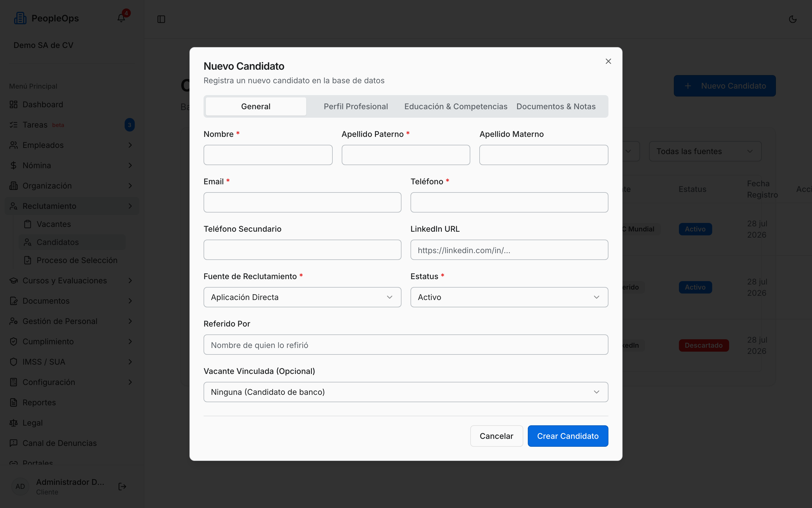Click the Canal de Denuncias chat icon
Image resolution: width=812 pixels, height=508 pixels.
14,443
